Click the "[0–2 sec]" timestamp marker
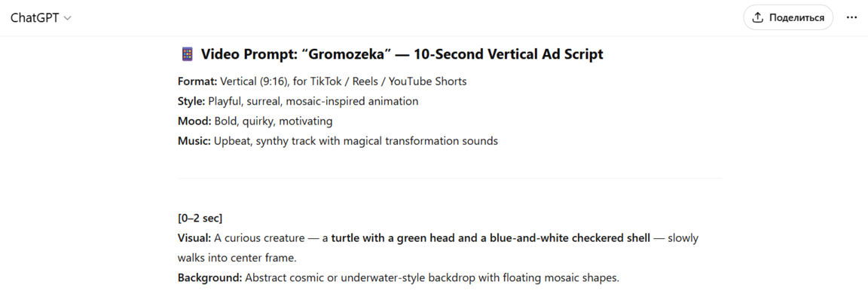This screenshot has height=303, width=868. coord(200,219)
